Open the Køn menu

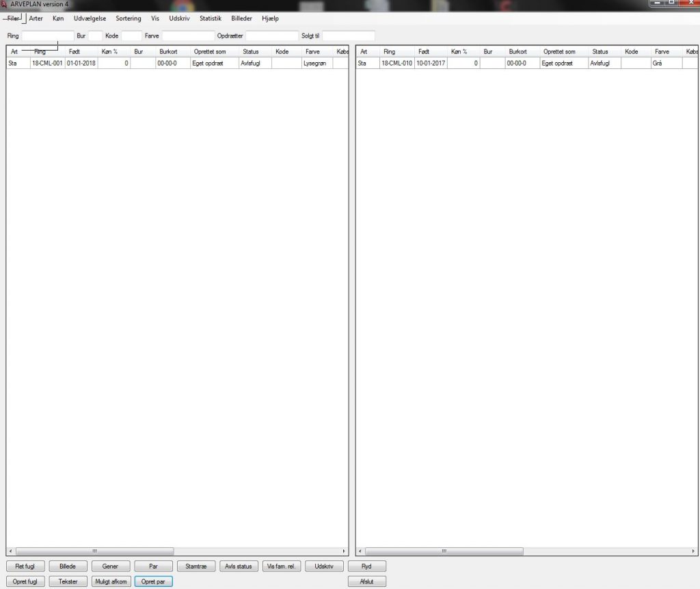pyautogui.click(x=58, y=18)
